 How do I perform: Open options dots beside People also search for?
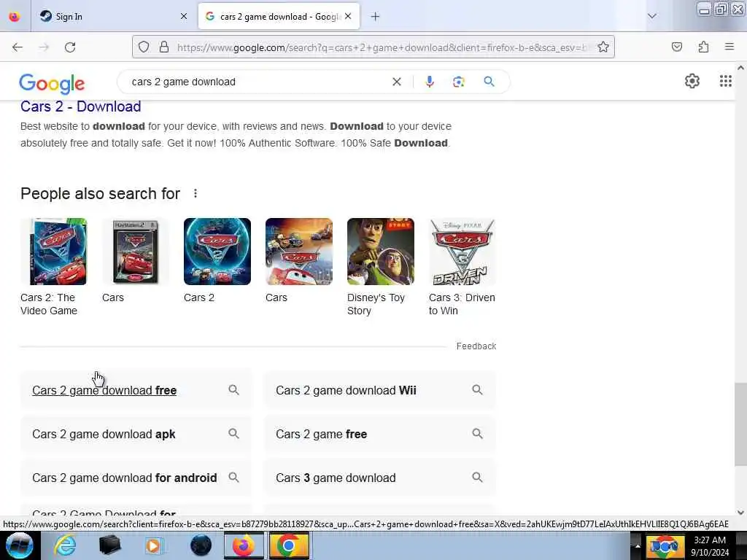coord(196,193)
